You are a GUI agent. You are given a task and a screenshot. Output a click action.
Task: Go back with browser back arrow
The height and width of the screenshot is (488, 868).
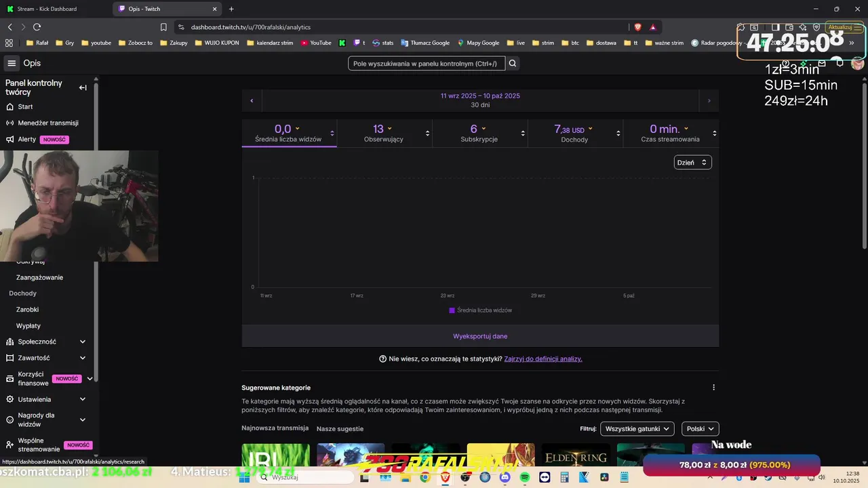pyautogui.click(x=10, y=27)
